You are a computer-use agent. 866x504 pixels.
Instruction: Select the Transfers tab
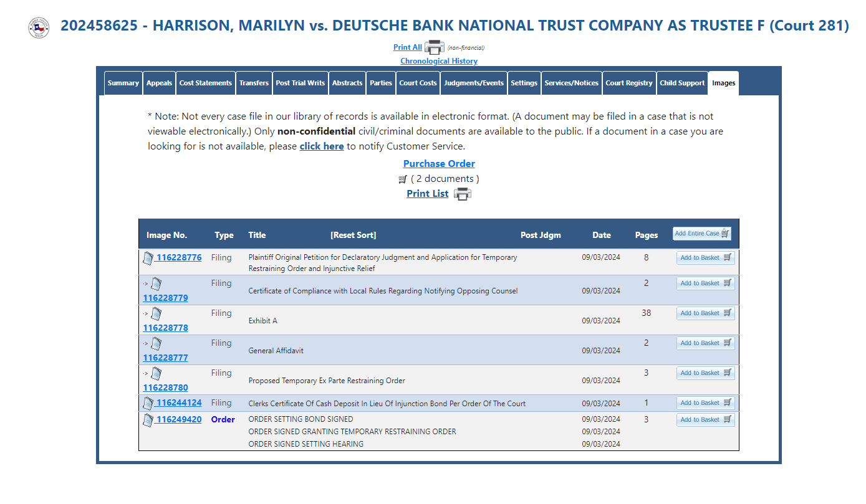[254, 83]
